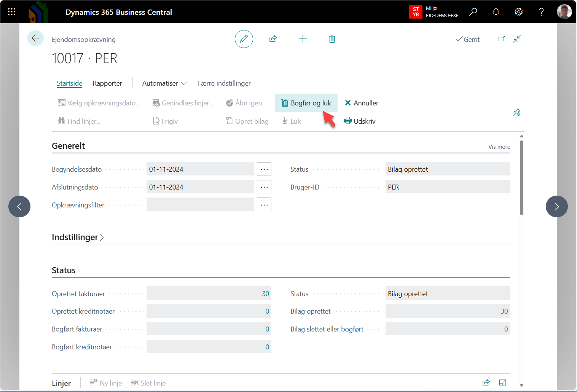Collapse the Status section header
The height and width of the screenshot is (392, 577).
pos(64,270)
